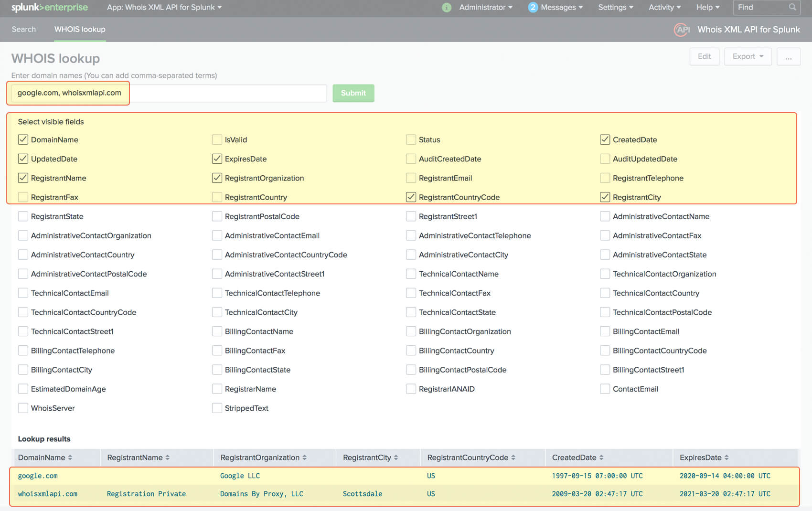Viewport: 812px width, 511px height.
Task: Click the Splunk enterprise logo
Action: [49, 7]
